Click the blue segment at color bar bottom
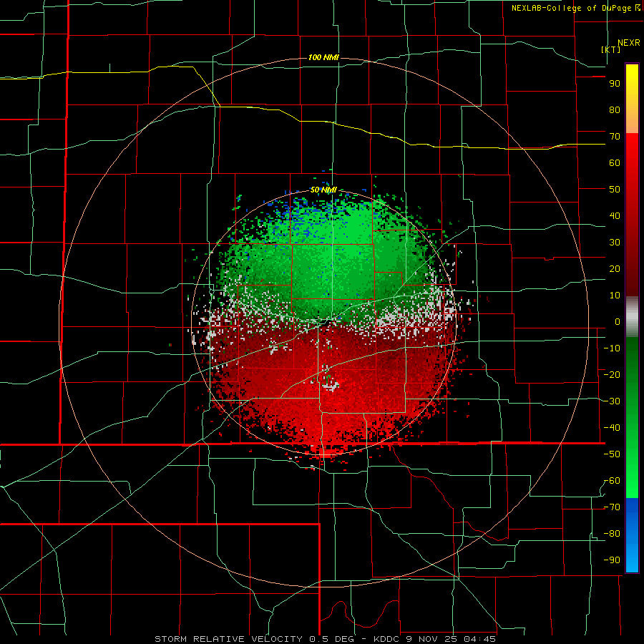Image resolution: width=644 pixels, height=644 pixels. tap(632, 535)
